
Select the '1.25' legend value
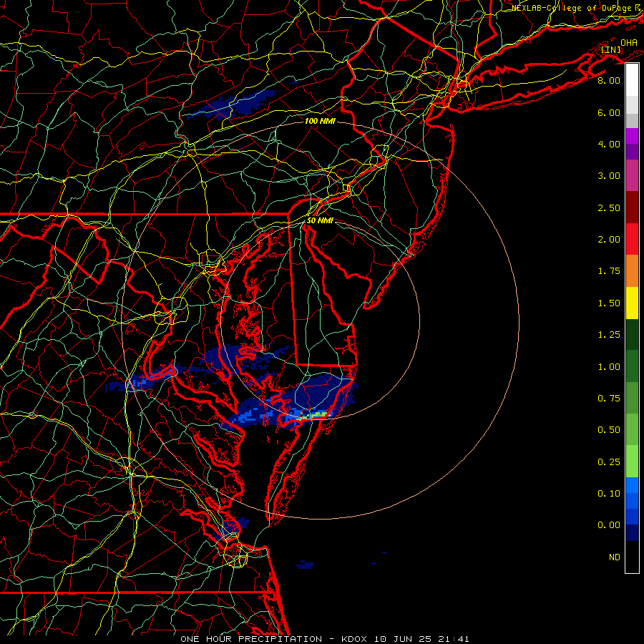(609, 335)
